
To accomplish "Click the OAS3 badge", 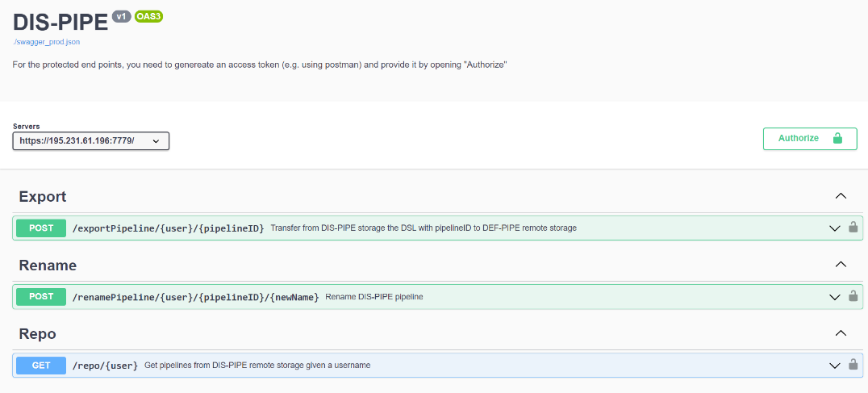I will pyautogui.click(x=149, y=17).
